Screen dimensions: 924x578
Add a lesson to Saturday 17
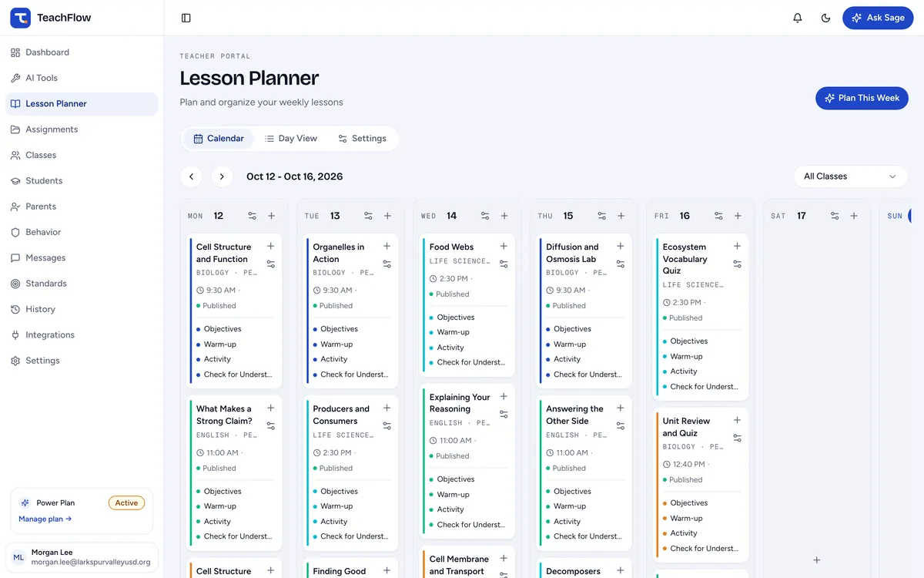pyautogui.click(x=854, y=216)
